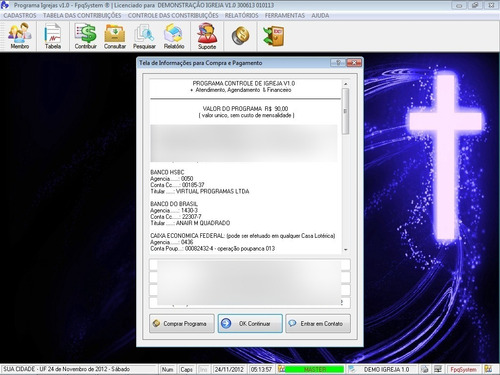Click the status bar monitor icon
The width and height of the screenshot is (500, 375).
[x=438, y=369]
